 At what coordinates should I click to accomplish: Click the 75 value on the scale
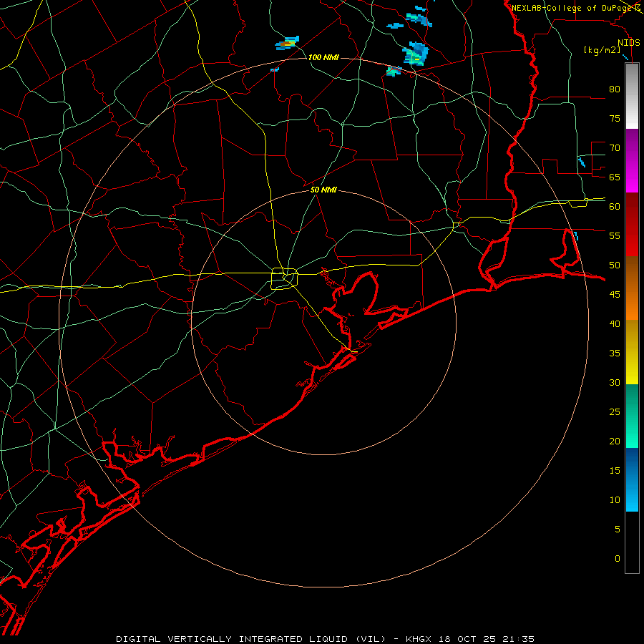[x=615, y=118]
